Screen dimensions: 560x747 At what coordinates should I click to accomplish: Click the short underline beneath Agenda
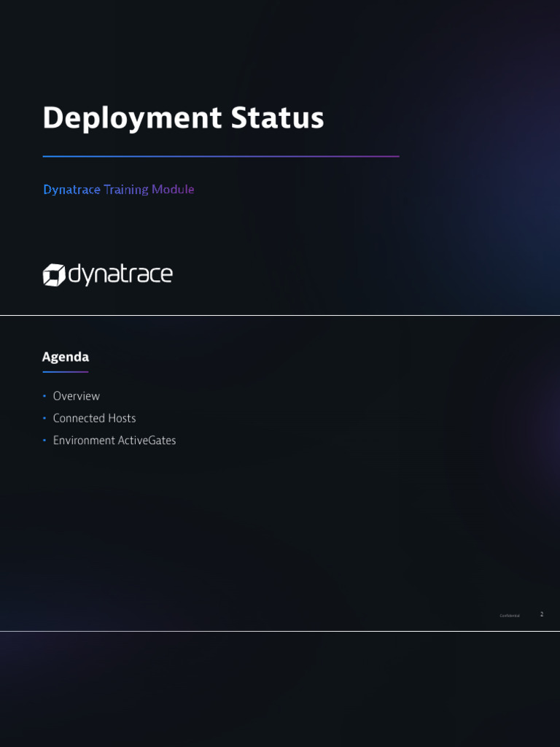(66, 372)
